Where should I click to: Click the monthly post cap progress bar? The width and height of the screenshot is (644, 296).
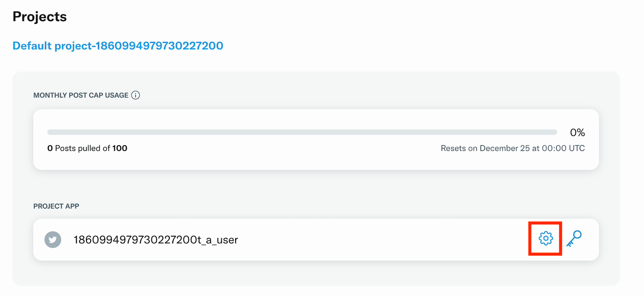(x=302, y=132)
